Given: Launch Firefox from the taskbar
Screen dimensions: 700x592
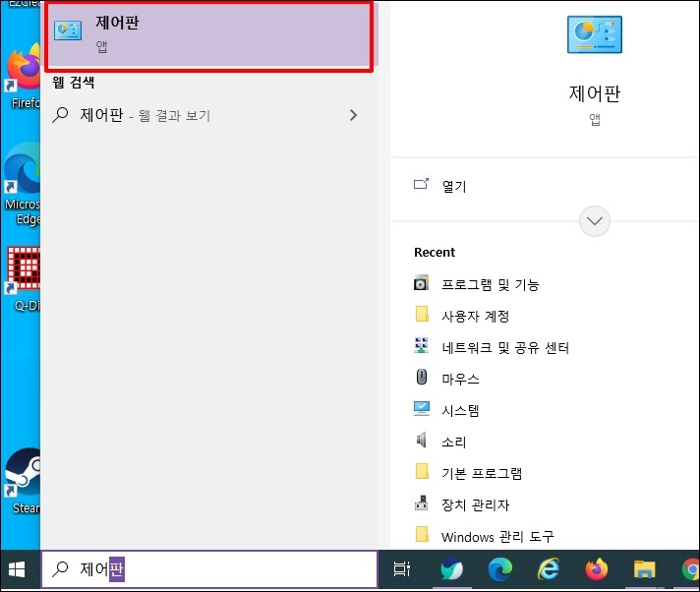Looking at the screenshot, I should [597, 569].
